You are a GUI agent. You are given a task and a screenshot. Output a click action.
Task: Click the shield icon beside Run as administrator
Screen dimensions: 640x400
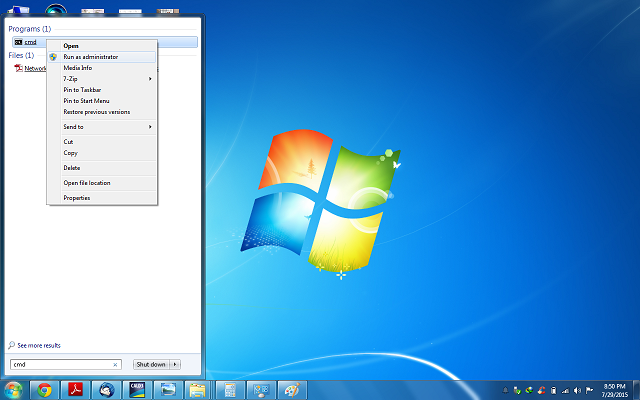point(53,57)
